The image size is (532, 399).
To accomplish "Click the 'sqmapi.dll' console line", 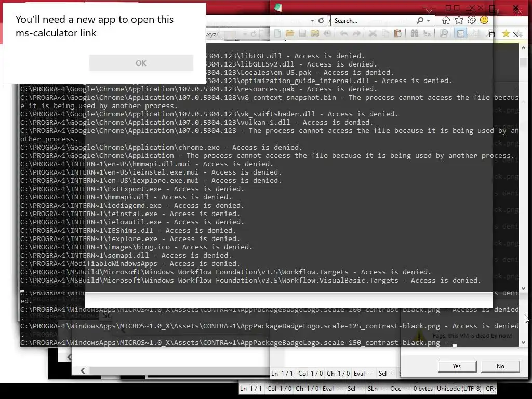I will pyautogui.click(x=126, y=255).
